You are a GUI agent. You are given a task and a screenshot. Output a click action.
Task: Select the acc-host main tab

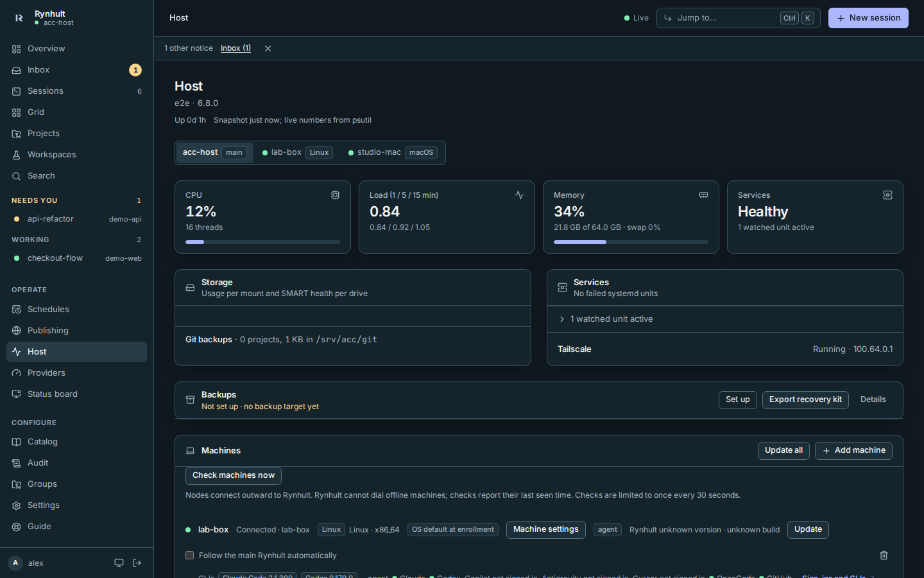coord(214,153)
